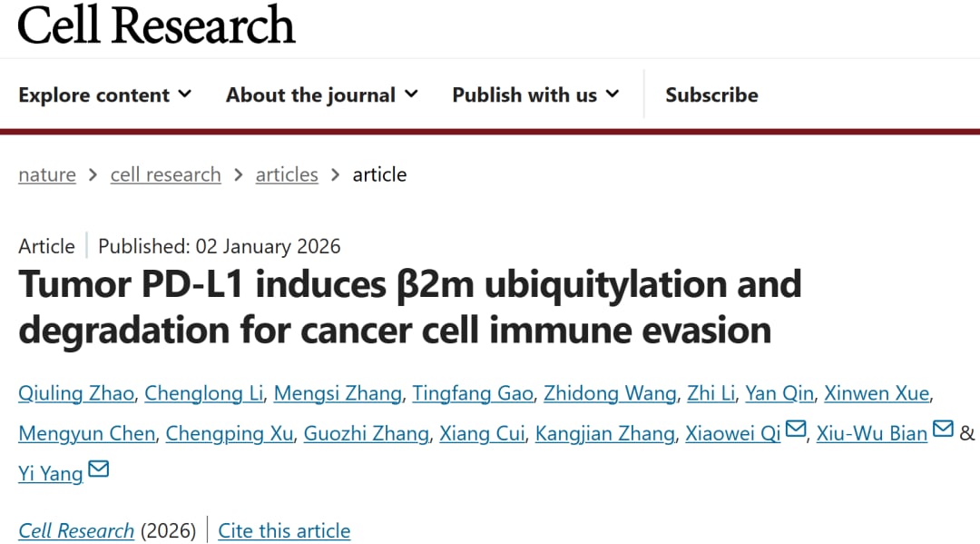Click author name Xinwen Xue
The width and height of the screenshot is (980, 544).
tap(876, 393)
